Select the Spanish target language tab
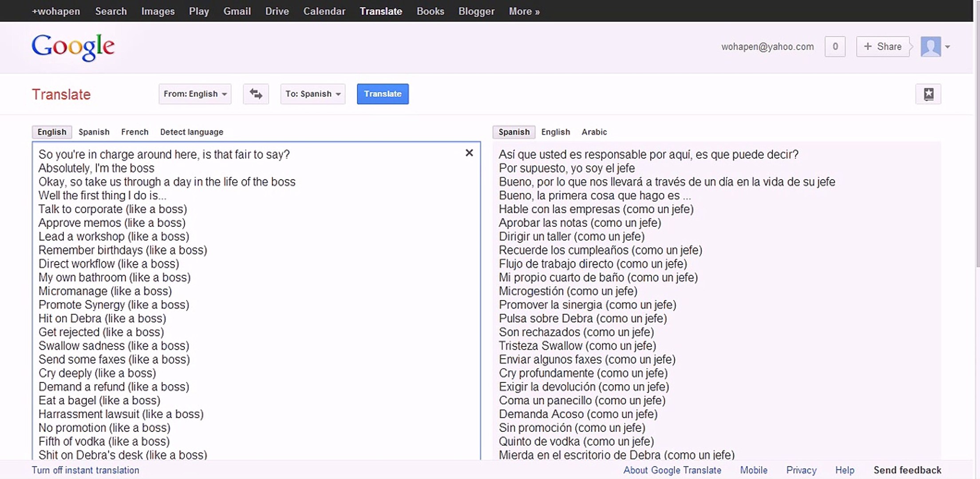The height and width of the screenshot is (479, 980). point(514,132)
